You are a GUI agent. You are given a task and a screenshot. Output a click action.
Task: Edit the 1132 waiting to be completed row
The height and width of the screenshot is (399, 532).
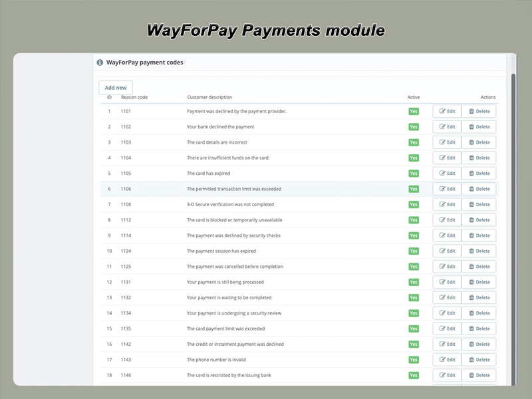pos(447,297)
